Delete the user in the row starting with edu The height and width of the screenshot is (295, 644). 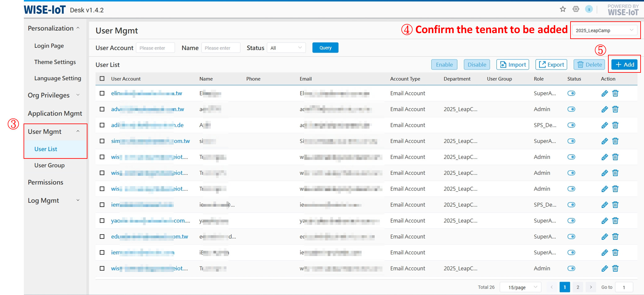[x=615, y=236]
